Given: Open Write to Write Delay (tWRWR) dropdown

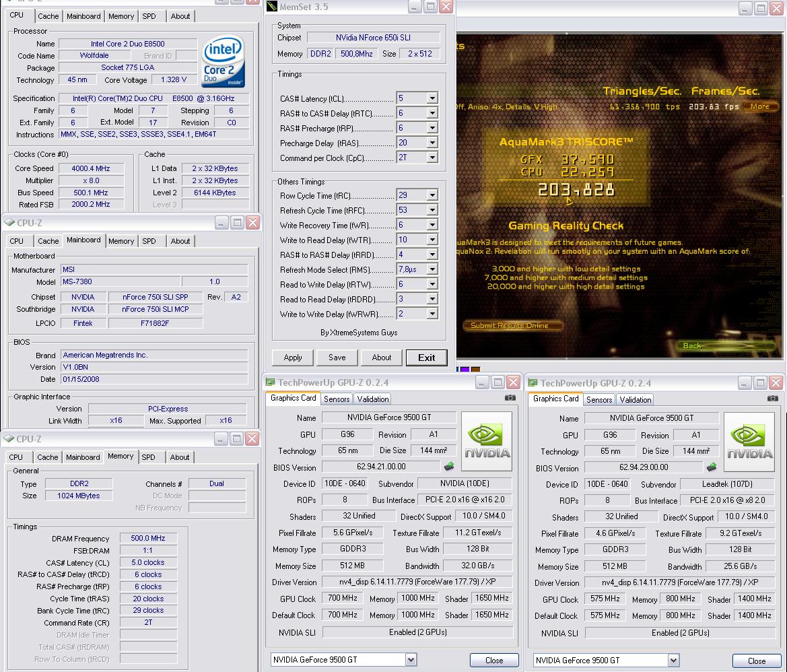Looking at the screenshot, I should point(432,314).
